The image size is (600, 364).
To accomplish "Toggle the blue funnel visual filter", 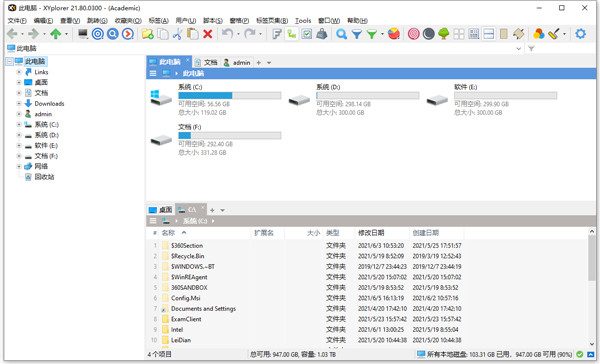I will (x=357, y=34).
